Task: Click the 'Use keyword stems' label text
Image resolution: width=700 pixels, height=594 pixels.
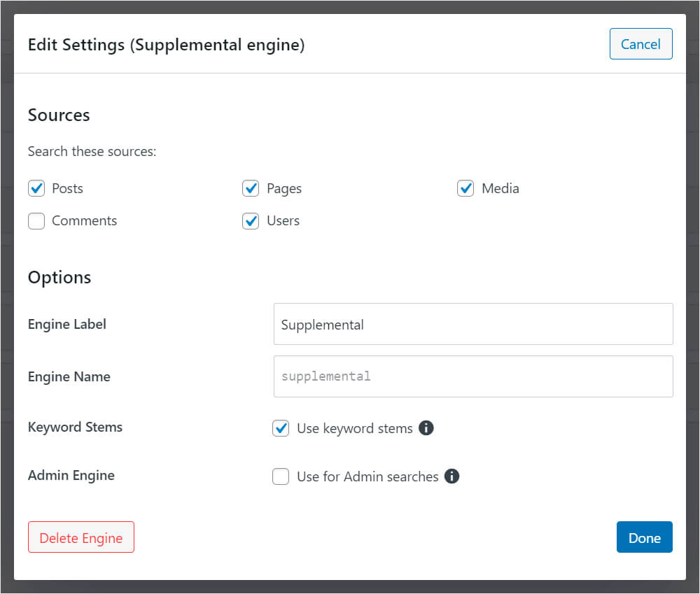Action: pyautogui.click(x=354, y=428)
